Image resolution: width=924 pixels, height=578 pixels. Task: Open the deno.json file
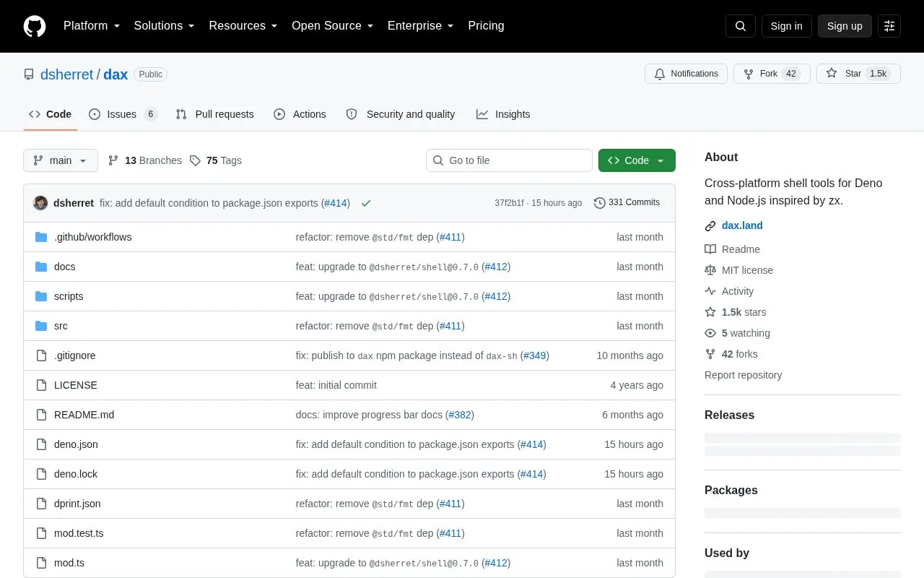pyautogui.click(x=76, y=444)
